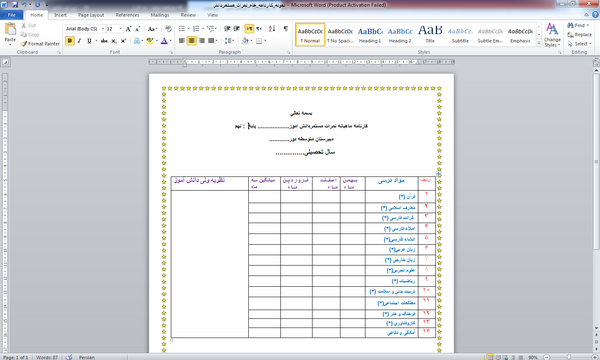This screenshot has height=360, width=600.
Task: Click the Save icon in Quick Access Toolbar
Action: tap(15, 5)
